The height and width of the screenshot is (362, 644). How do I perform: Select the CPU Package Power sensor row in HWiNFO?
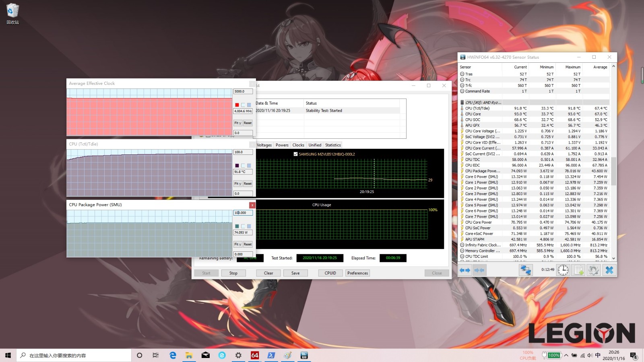[534, 171]
